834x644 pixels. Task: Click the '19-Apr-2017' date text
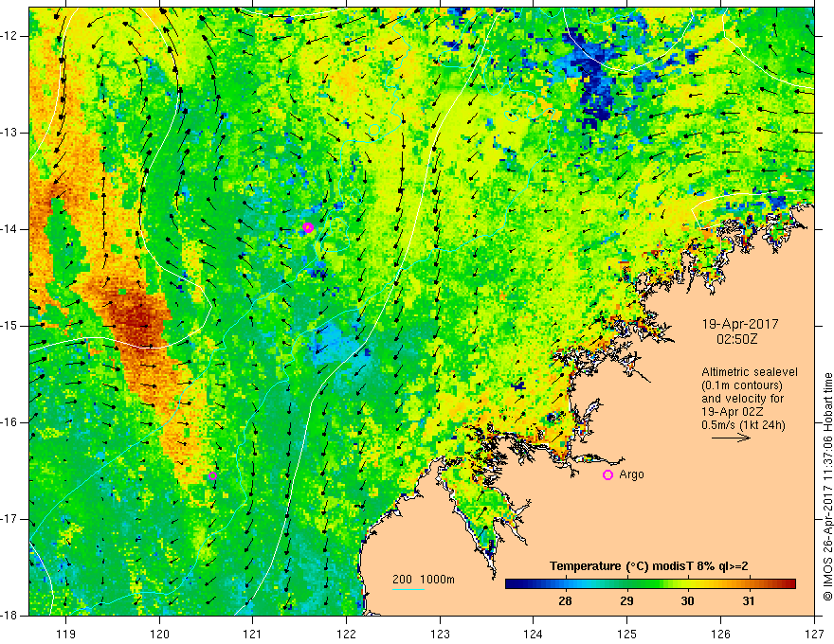coord(740,324)
